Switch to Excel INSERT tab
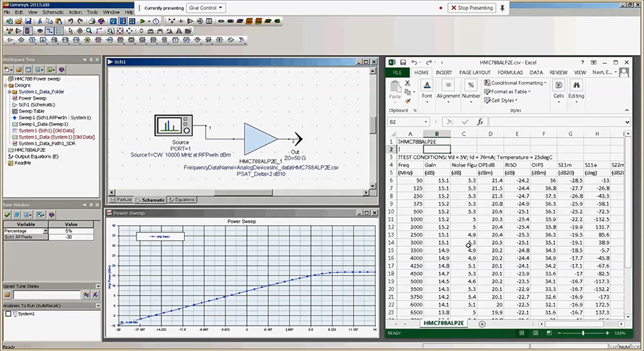 [444, 73]
